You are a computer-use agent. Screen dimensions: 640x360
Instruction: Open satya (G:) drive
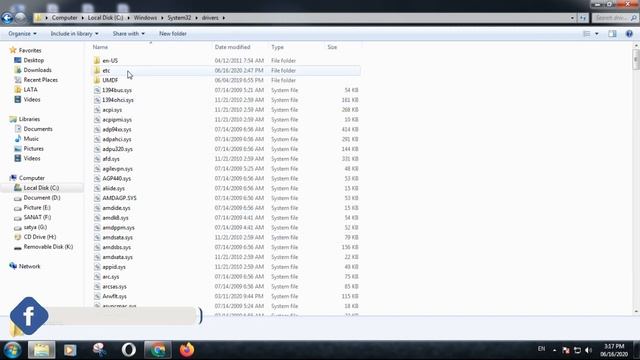(x=35, y=227)
